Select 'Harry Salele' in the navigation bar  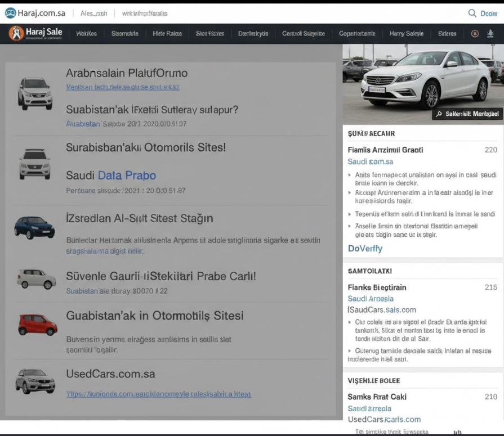coord(406,34)
